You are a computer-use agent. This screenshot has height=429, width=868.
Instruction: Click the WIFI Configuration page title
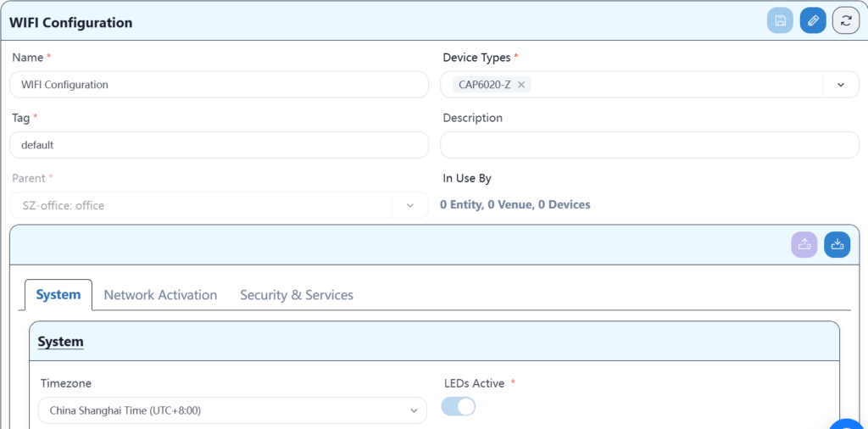tap(71, 23)
